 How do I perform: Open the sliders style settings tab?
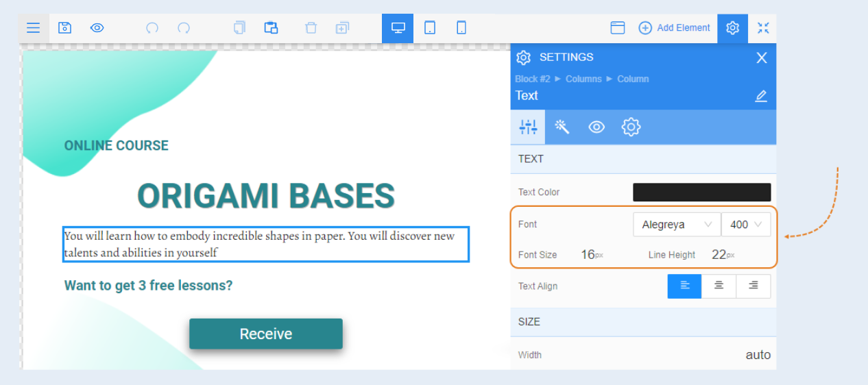[528, 127]
